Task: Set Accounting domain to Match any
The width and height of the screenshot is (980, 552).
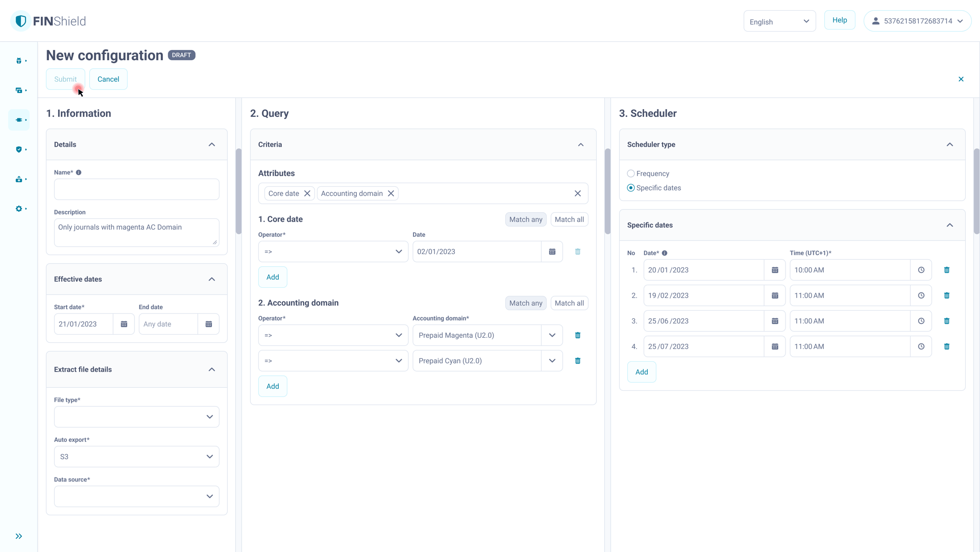Action: [x=525, y=303]
